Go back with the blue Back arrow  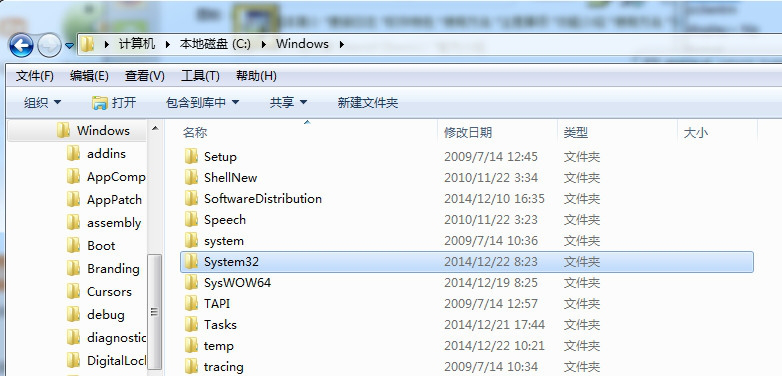point(21,45)
